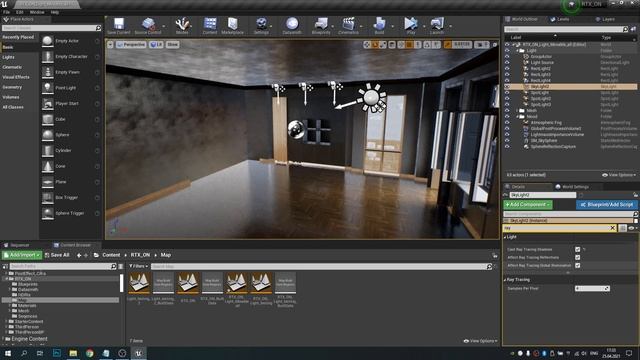Toggle Cast Ray Tracing Shadows checkbox

(578, 249)
